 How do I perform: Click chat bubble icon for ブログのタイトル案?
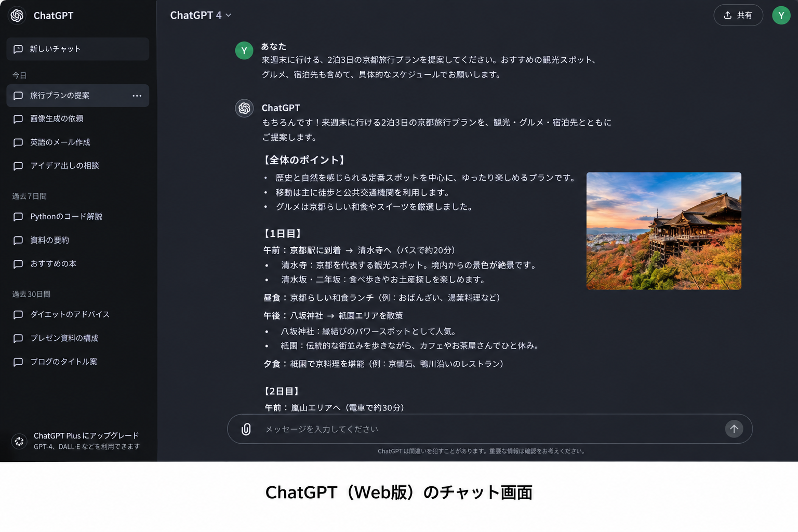click(18, 362)
